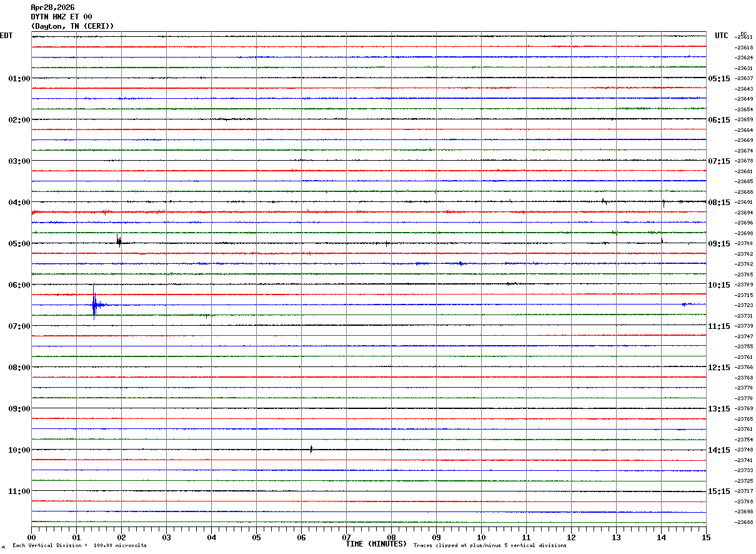Select the 04:00 EDT row label
The image size is (756, 554).
tap(19, 203)
